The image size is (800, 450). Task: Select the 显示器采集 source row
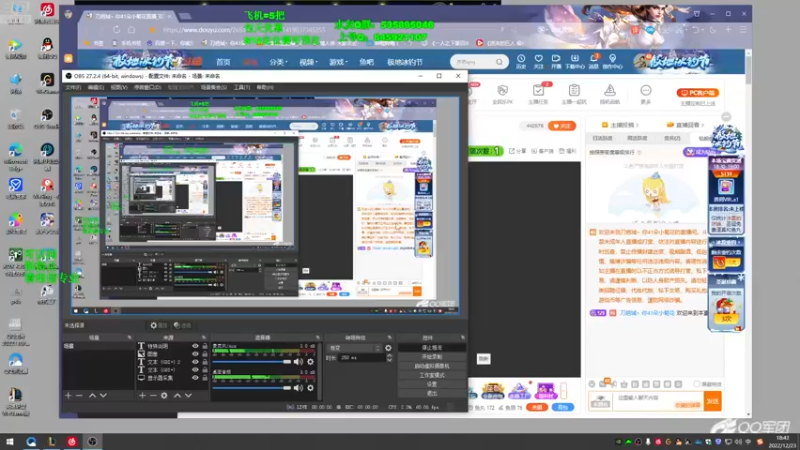(x=171, y=378)
